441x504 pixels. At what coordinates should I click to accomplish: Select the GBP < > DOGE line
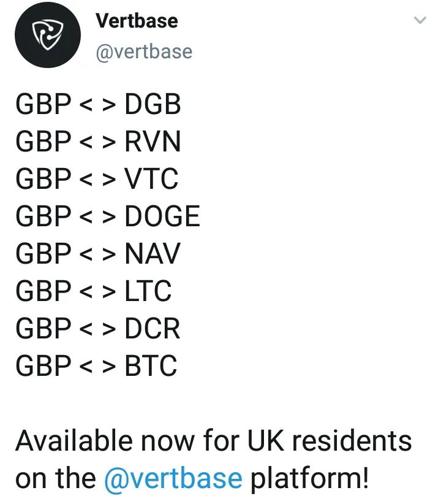pyautogui.click(x=108, y=216)
